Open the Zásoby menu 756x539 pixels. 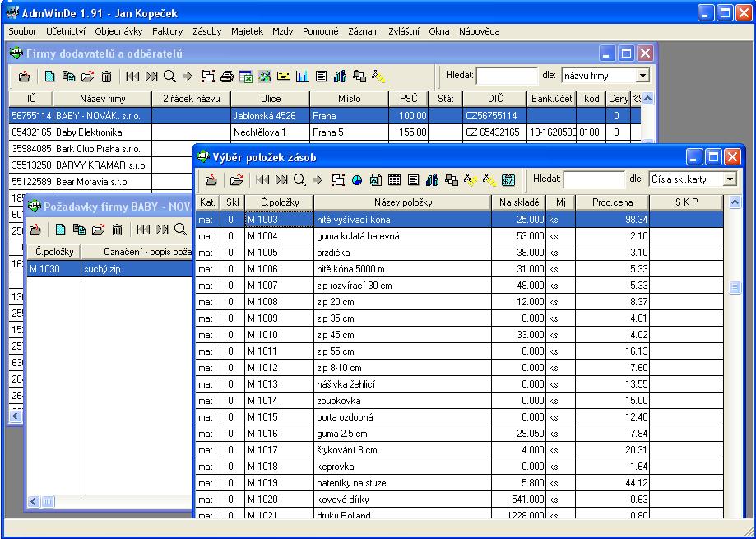(206, 31)
